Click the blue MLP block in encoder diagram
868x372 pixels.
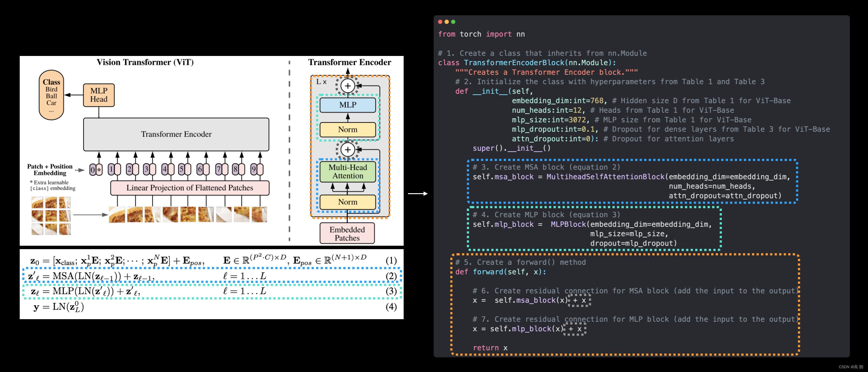(x=347, y=105)
